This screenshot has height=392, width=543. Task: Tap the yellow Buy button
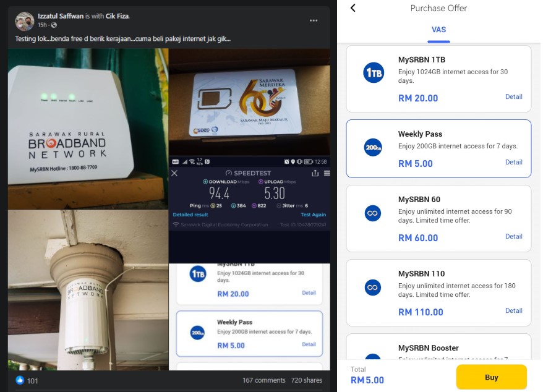(x=492, y=377)
